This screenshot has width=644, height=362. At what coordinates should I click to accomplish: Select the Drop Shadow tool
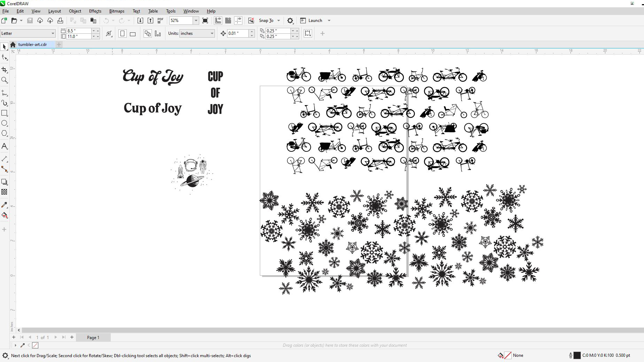point(5,182)
